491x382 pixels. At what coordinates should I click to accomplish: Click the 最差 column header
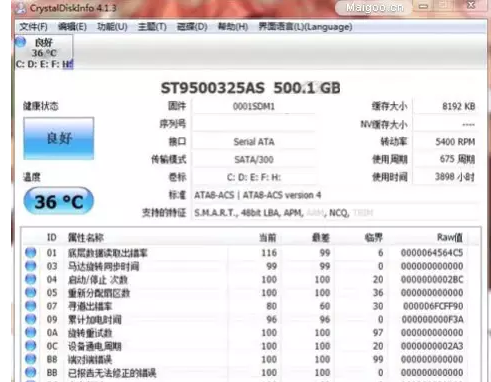tap(321, 237)
